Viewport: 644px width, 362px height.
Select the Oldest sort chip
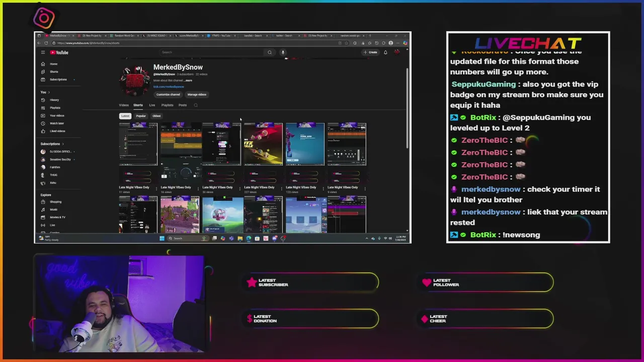pos(156,116)
